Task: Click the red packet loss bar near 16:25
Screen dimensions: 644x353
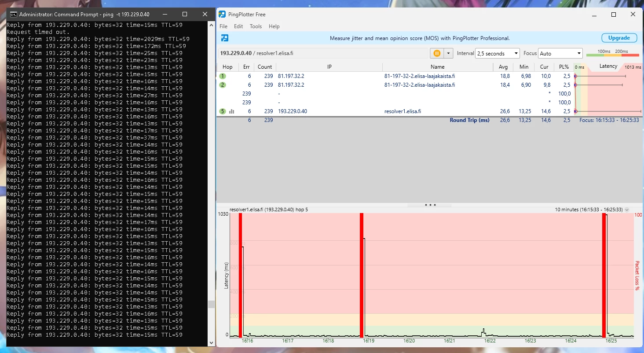Action: pyautogui.click(x=604, y=275)
